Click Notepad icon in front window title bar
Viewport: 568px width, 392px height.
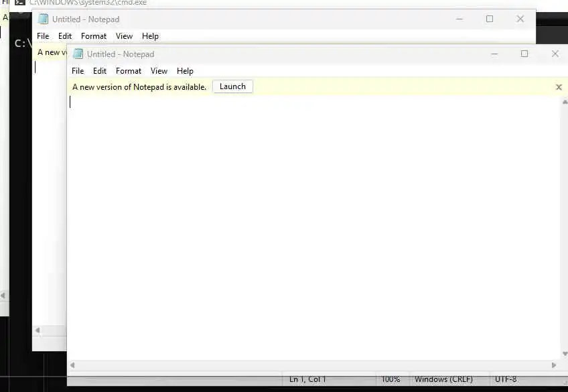point(78,54)
